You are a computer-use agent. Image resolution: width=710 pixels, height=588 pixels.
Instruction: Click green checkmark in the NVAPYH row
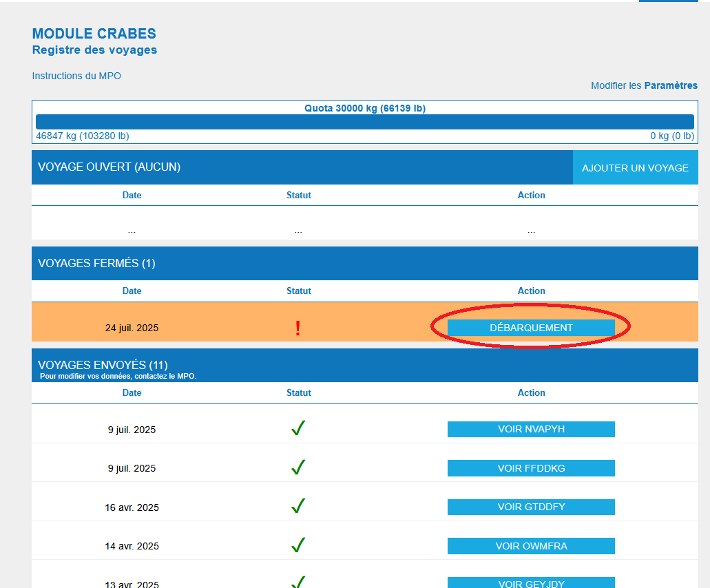[298, 429]
